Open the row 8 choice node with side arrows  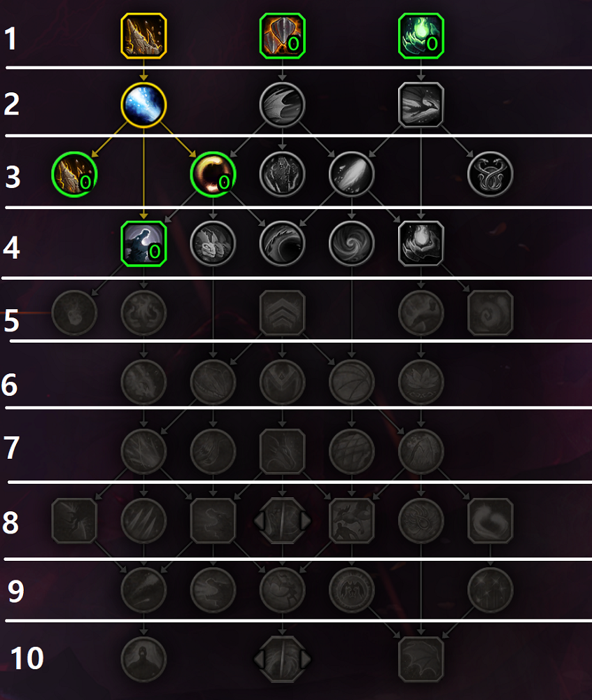tap(283, 520)
